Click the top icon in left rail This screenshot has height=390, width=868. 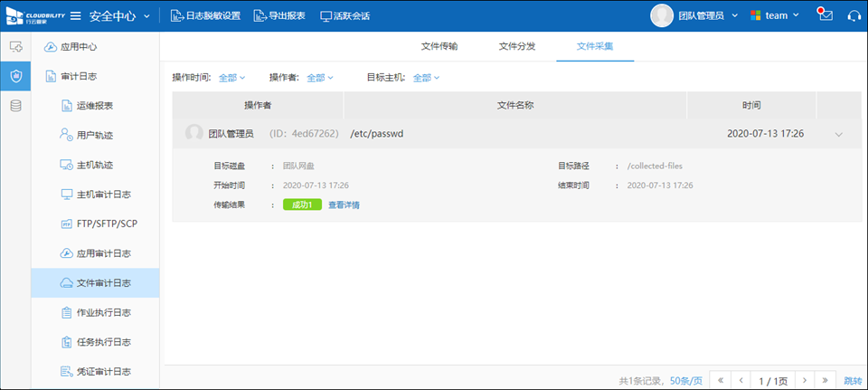[15, 47]
